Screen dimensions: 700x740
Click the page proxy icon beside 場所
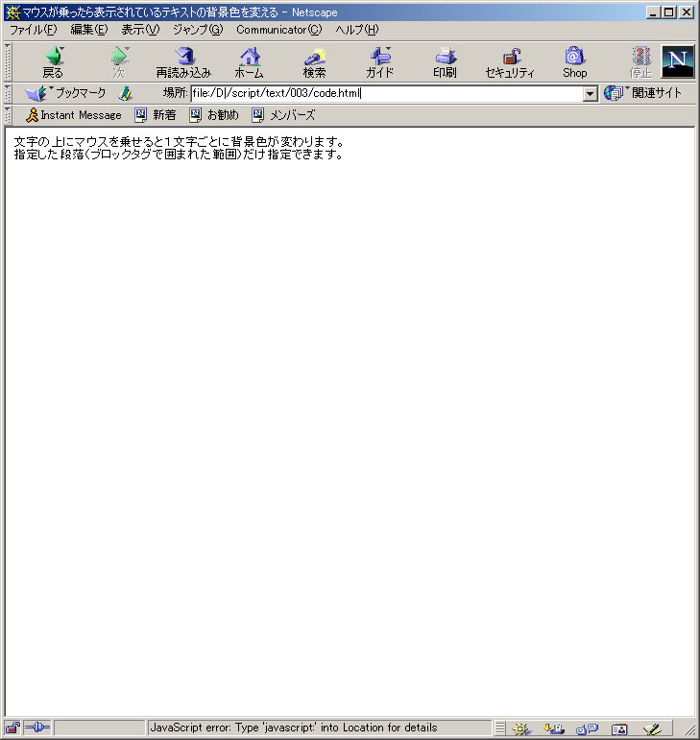click(125, 93)
